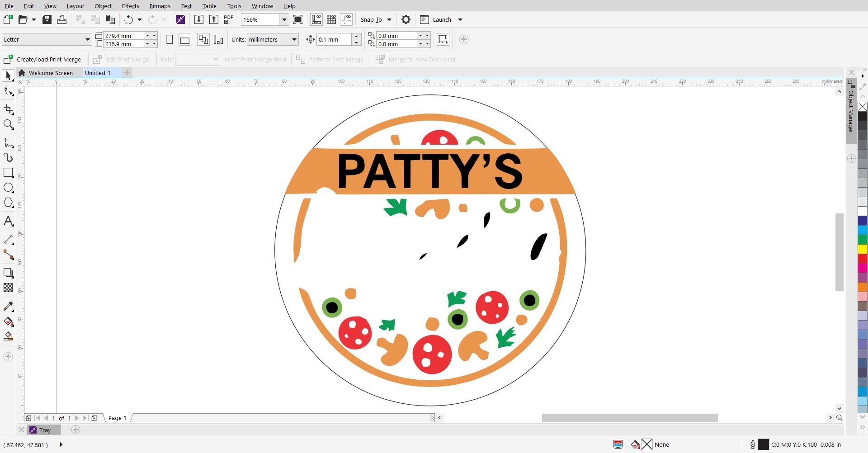Expand the zoom level dropdown
This screenshot has height=453, width=868.
pos(284,19)
